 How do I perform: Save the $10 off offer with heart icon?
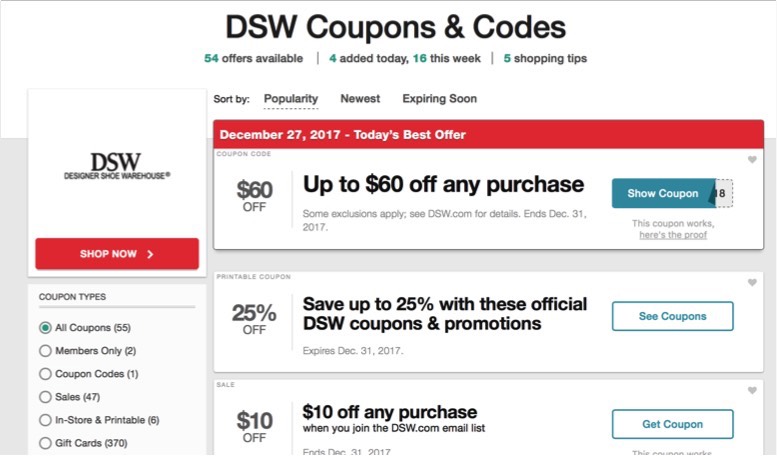tap(752, 391)
